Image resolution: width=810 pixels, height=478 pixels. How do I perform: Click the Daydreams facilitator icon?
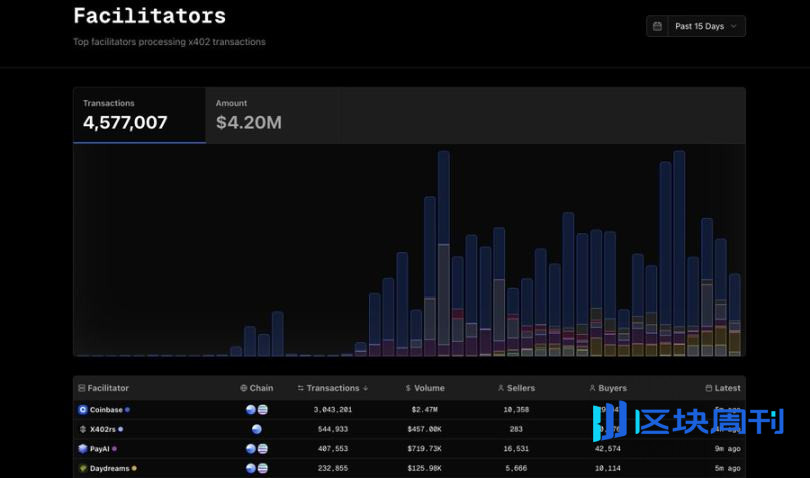tap(83, 468)
